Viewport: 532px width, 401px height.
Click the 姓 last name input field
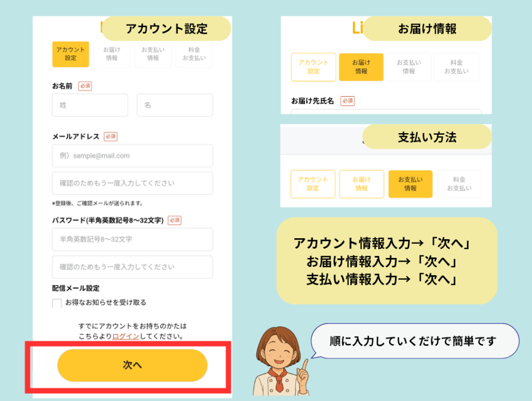click(x=89, y=105)
